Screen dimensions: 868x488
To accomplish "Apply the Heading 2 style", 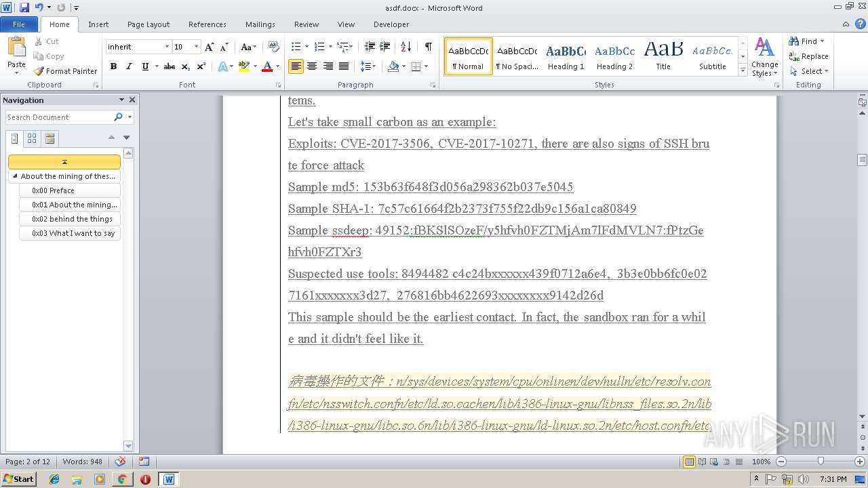I will [x=614, y=56].
